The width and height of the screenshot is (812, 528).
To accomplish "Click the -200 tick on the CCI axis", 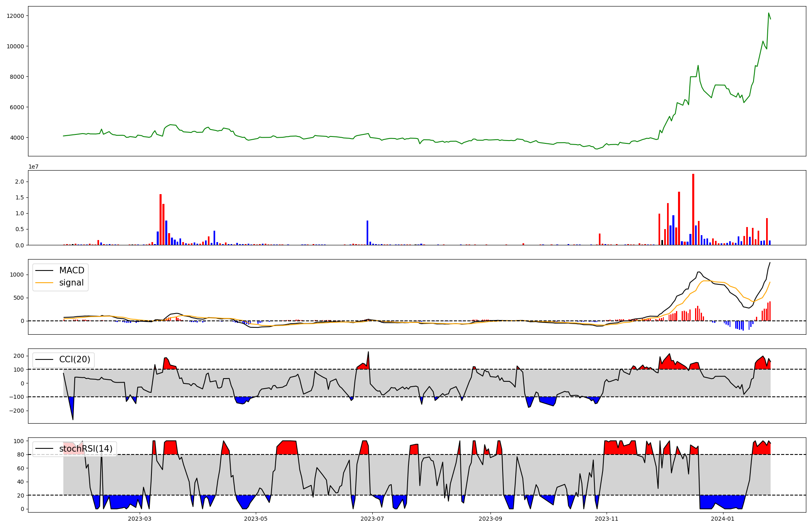I will coord(17,411).
